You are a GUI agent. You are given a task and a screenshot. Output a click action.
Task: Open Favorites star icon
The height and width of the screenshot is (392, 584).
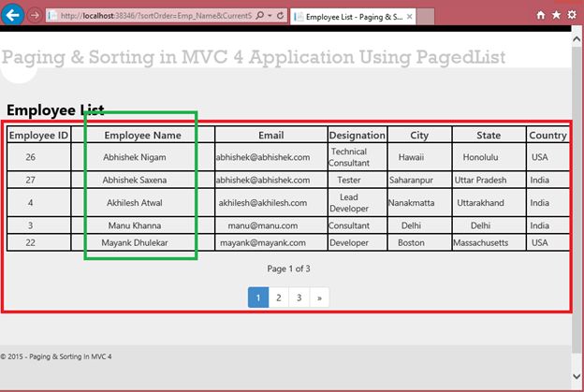[556, 15]
